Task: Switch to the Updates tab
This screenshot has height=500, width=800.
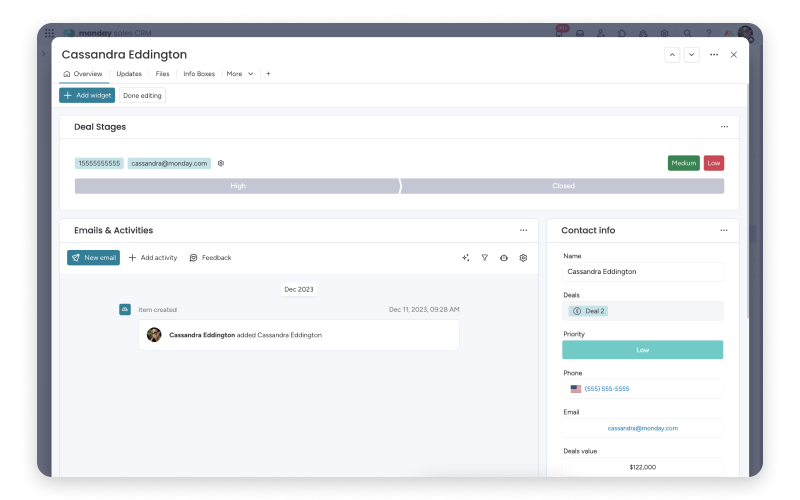Action: [x=129, y=74]
